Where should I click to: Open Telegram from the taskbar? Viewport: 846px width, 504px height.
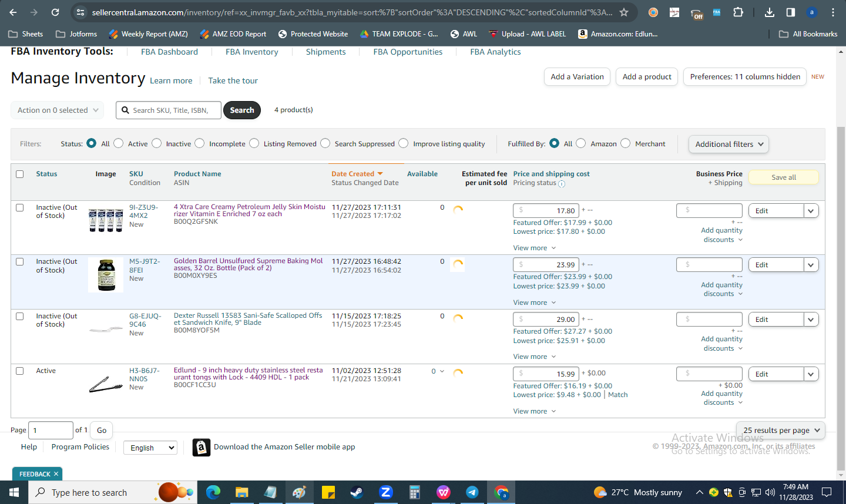click(x=472, y=492)
